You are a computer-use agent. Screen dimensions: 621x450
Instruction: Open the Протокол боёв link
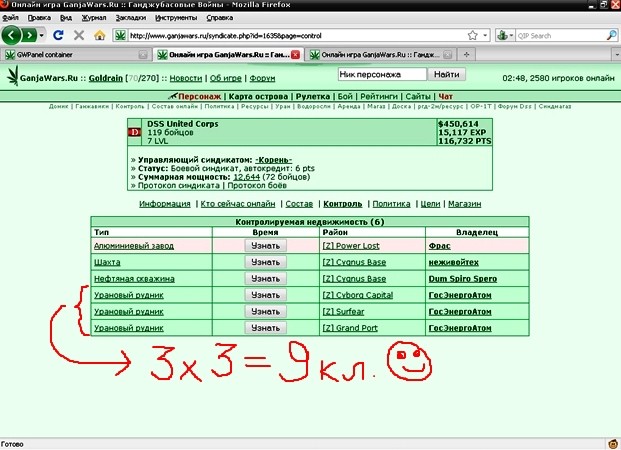click(x=257, y=185)
